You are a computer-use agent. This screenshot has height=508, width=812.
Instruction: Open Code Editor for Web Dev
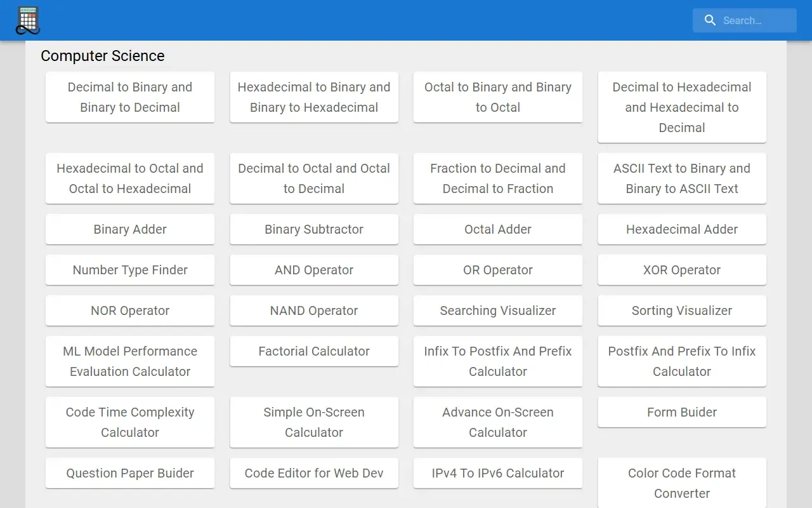coord(314,473)
